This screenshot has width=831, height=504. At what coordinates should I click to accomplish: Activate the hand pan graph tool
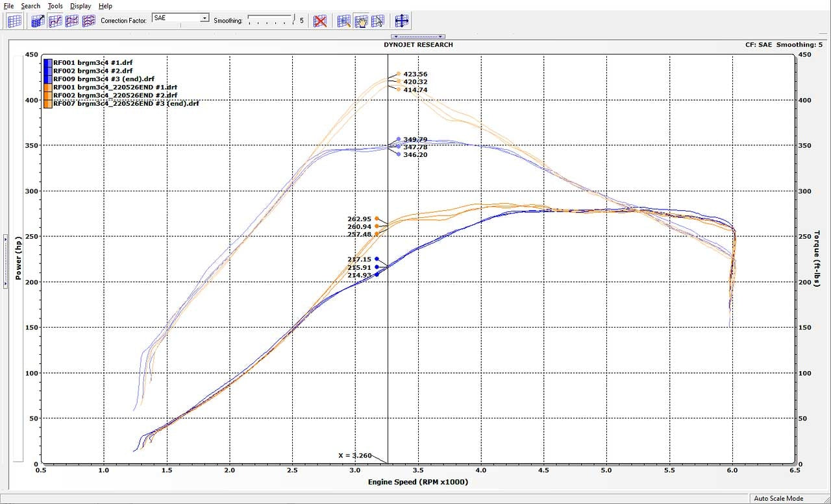pyautogui.click(x=361, y=21)
